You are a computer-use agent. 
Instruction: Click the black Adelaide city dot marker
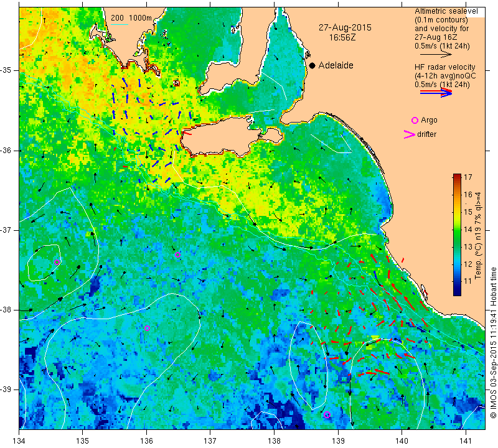(312, 65)
